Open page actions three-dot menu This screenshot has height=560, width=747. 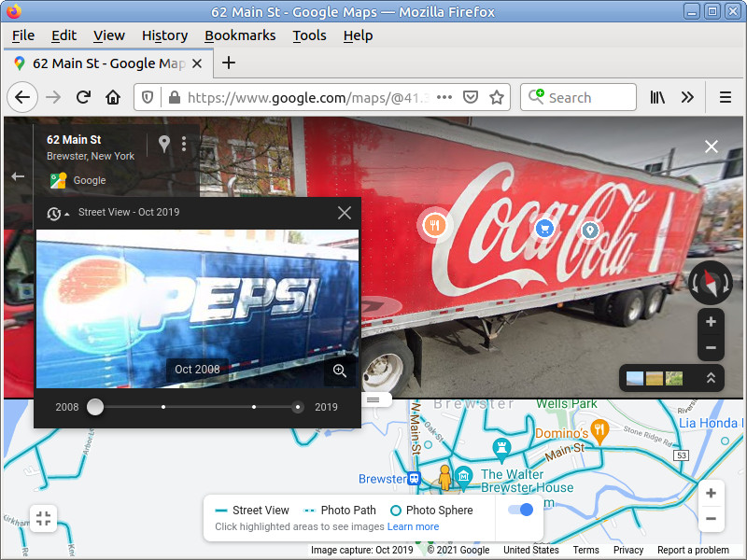pyautogui.click(x=444, y=97)
